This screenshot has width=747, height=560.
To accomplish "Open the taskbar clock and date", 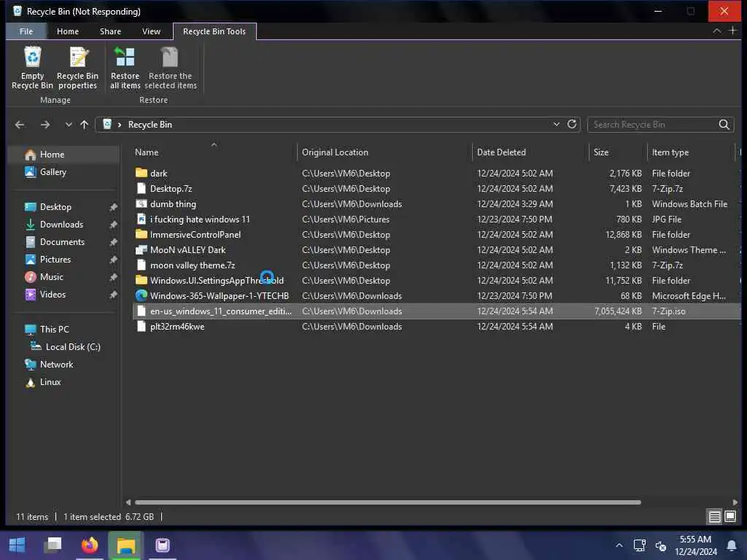I will (695, 545).
